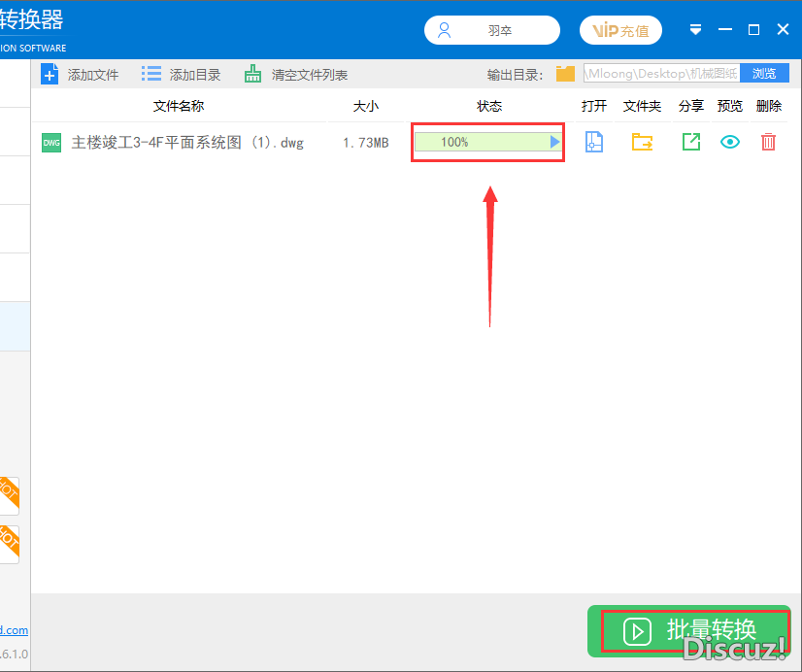Select the file 主楼竣工3-4F平面系统图 (1).dwg
This screenshot has width=802, height=672.
click(x=187, y=143)
